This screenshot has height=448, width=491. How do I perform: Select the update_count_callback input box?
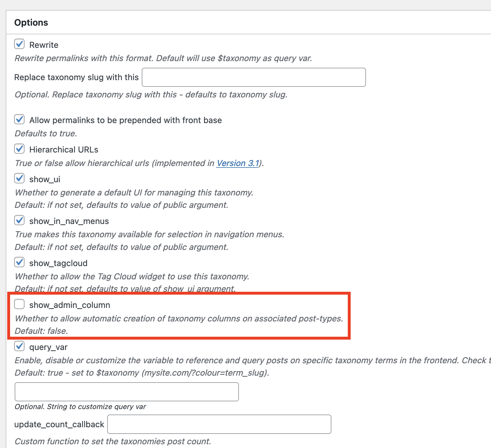point(219,424)
